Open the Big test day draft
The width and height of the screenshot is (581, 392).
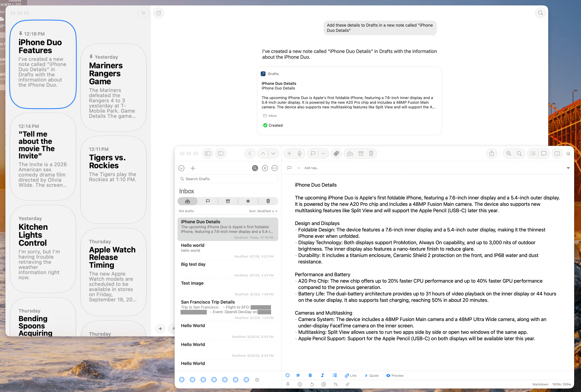coord(228,270)
